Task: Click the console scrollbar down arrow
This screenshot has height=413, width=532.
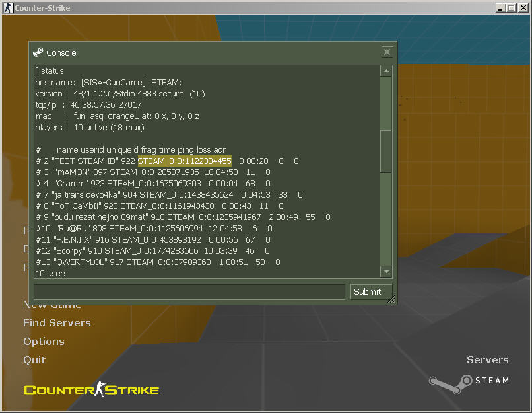Action: [x=386, y=272]
